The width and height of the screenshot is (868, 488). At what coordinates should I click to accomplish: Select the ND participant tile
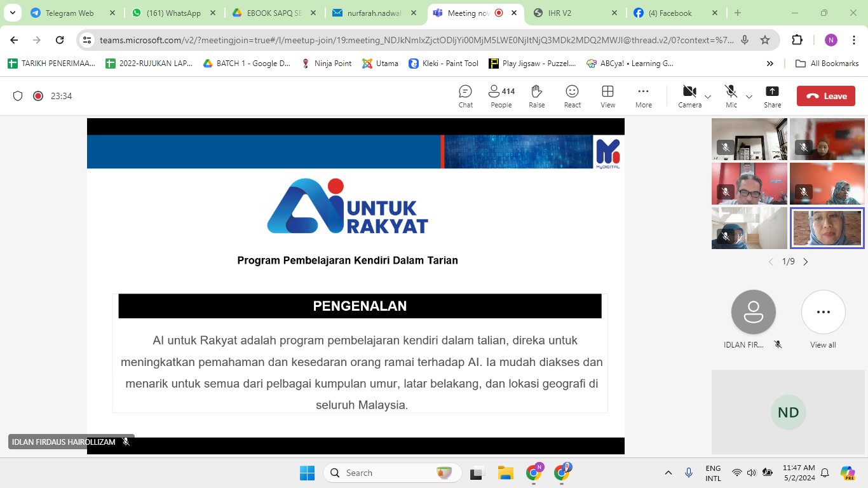789,412
